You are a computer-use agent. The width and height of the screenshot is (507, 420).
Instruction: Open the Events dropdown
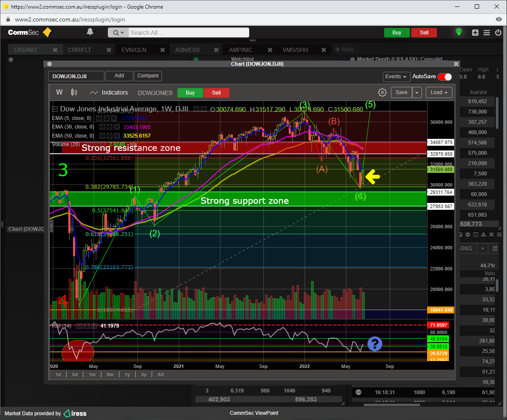coord(396,77)
